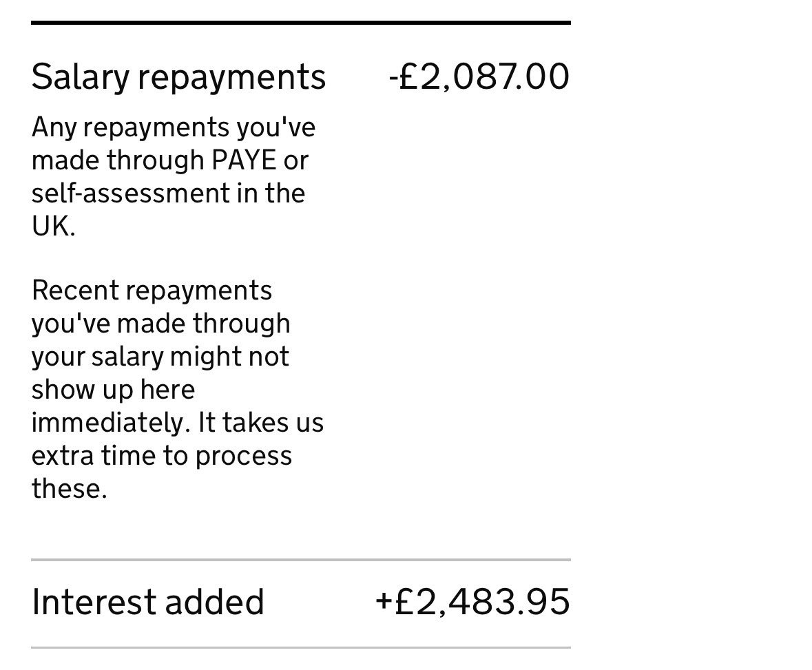Select the +£2,483.95 interest amount

coord(472,602)
